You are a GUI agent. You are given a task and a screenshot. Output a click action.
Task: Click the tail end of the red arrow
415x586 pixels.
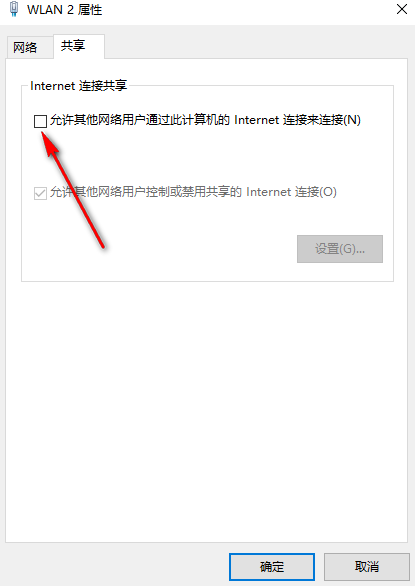click(x=102, y=245)
